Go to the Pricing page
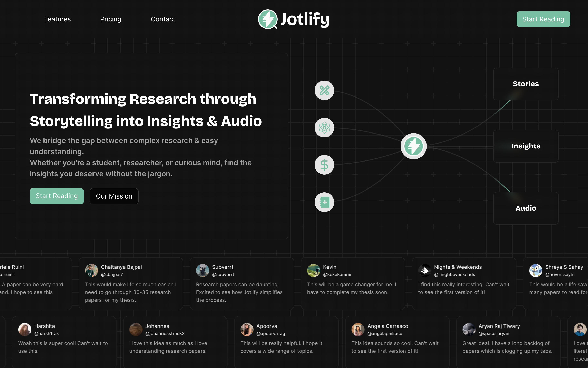The height and width of the screenshot is (368, 588). [x=111, y=19]
